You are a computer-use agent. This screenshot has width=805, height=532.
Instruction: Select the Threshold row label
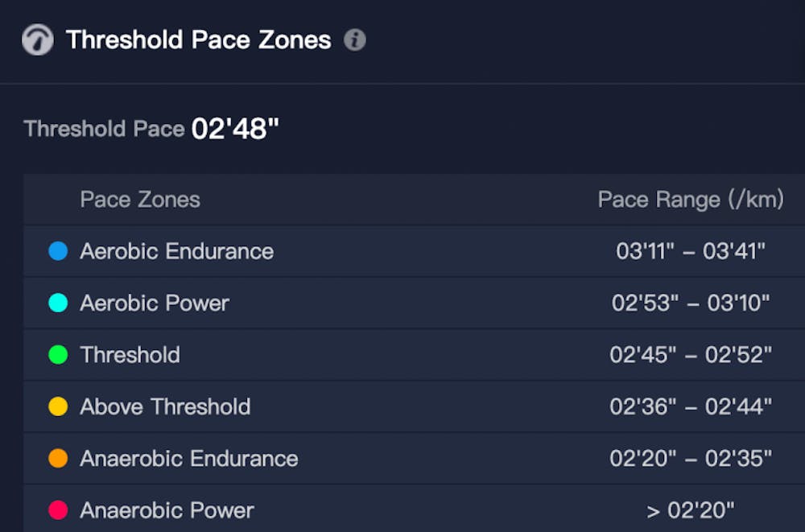click(130, 355)
